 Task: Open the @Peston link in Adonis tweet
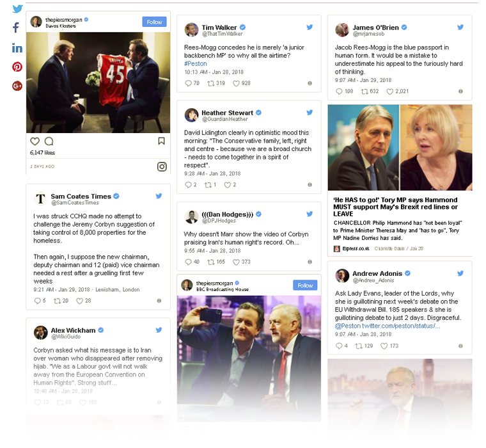[x=347, y=326]
